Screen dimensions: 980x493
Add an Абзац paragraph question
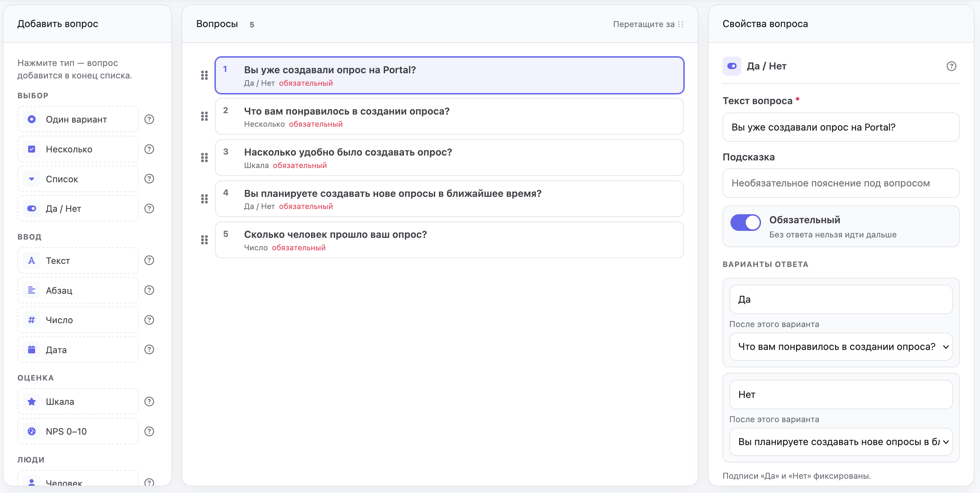(78, 290)
